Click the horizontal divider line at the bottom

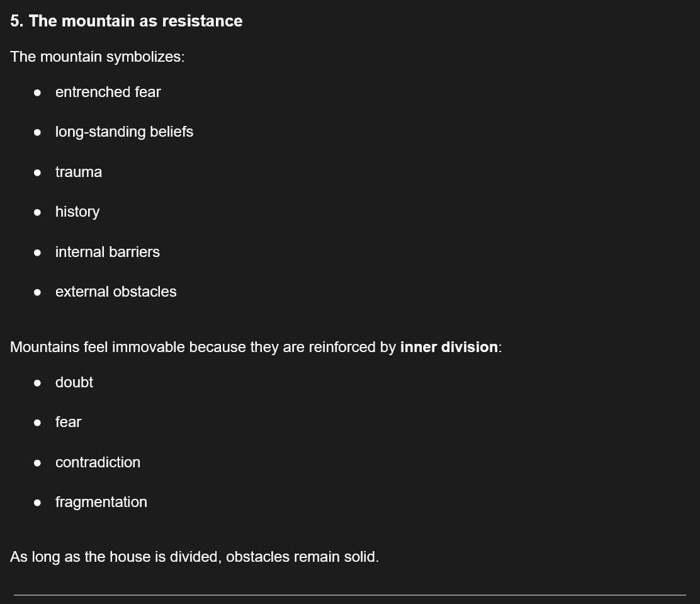[349, 595]
